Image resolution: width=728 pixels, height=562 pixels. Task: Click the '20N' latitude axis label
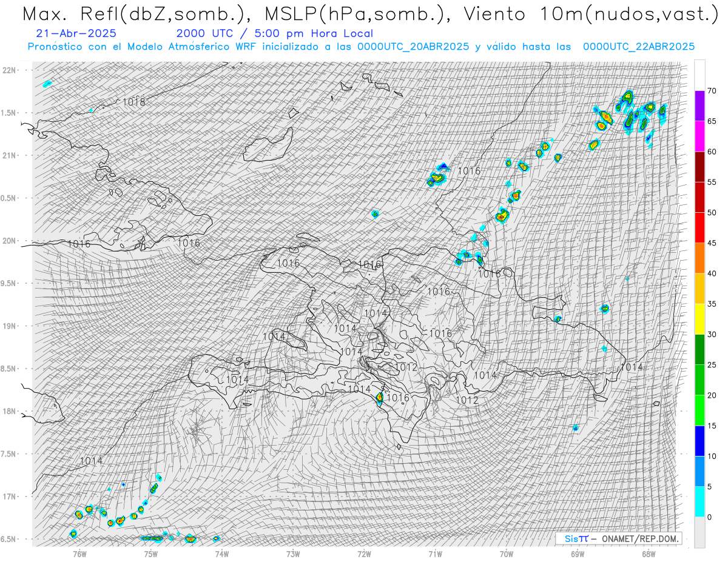coord(9,241)
